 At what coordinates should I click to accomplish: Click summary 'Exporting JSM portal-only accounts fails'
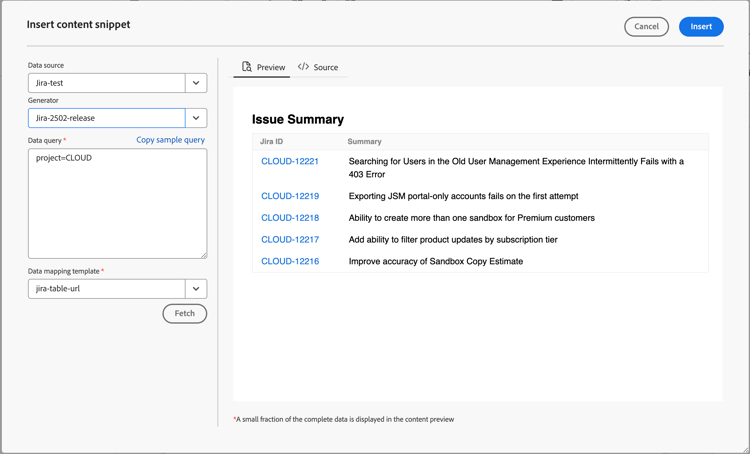click(463, 196)
